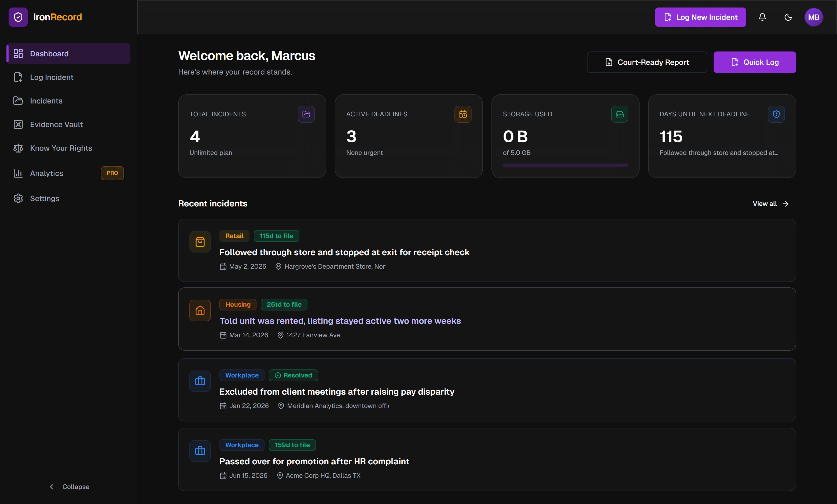Click the 'Unlimited plan' text
The width and height of the screenshot is (837, 504).
(x=211, y=153)
